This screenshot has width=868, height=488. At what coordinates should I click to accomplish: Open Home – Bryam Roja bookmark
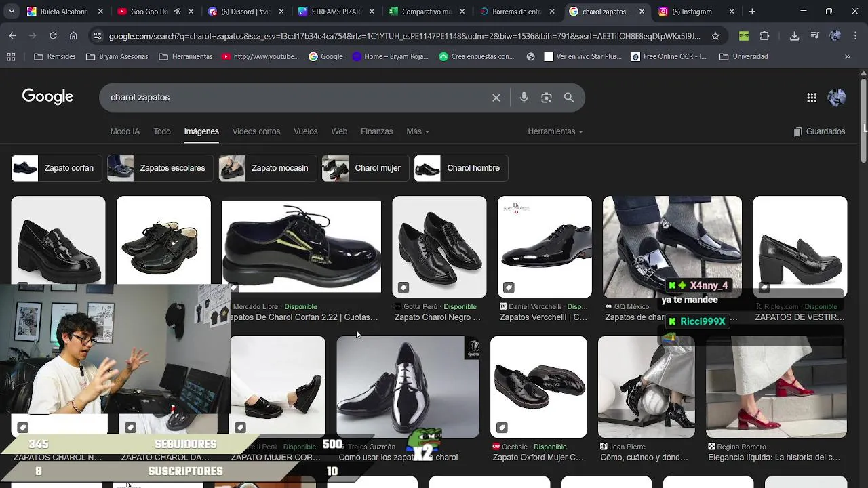[390, 56]
